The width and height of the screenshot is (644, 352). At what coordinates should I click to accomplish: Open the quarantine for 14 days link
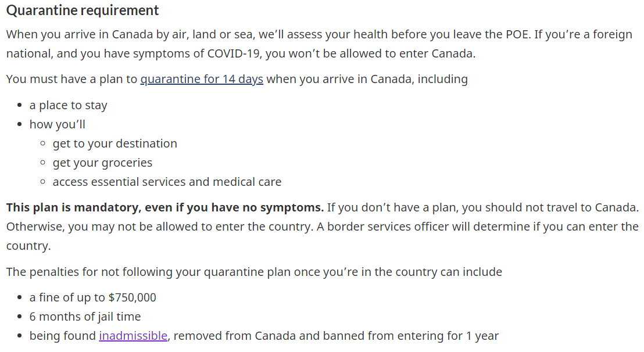point(202,79)
